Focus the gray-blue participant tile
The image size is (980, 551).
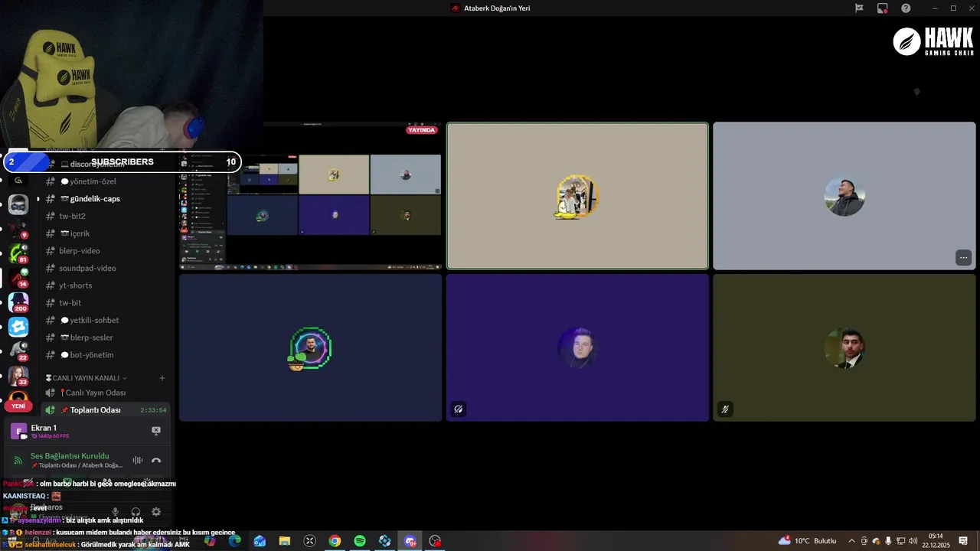click(844, 196)
